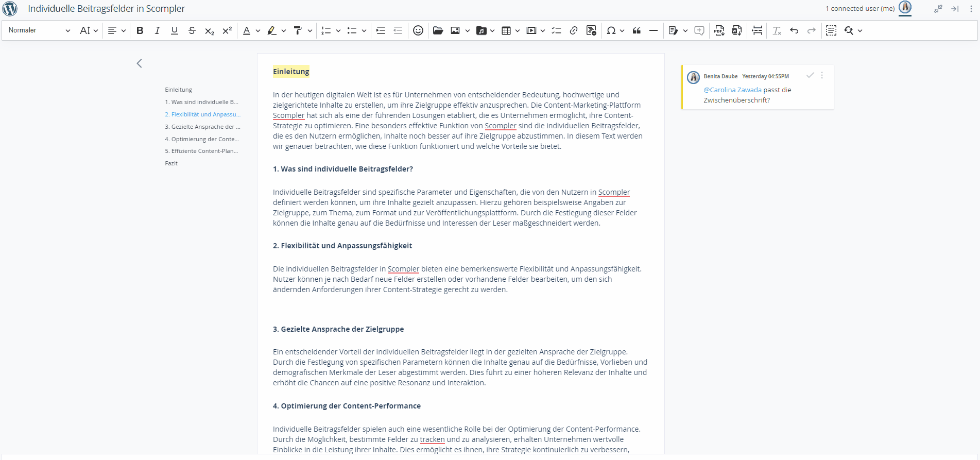The image size is (980, 460).
Task: Toggle italic formatting
Action: (x=157, y=30)
